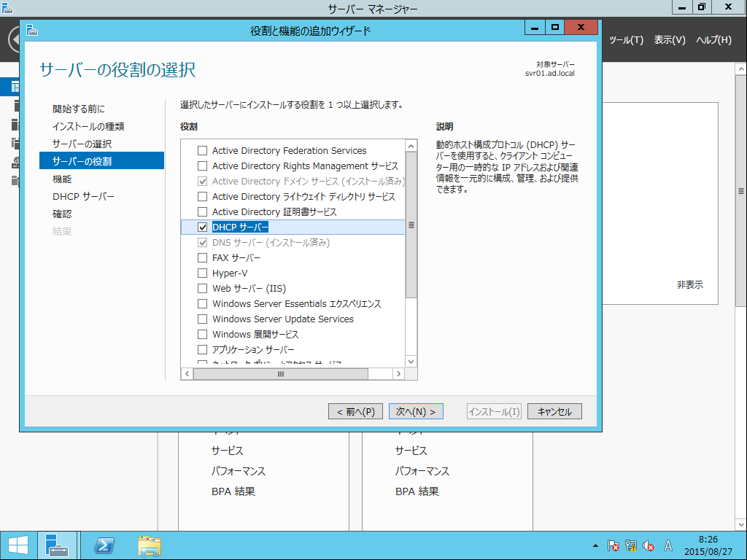Image resolution: width=747 pixels, height=560 pixels.
Task: Click roles list scroll right arrow
Action: click(x=399, y=374)
